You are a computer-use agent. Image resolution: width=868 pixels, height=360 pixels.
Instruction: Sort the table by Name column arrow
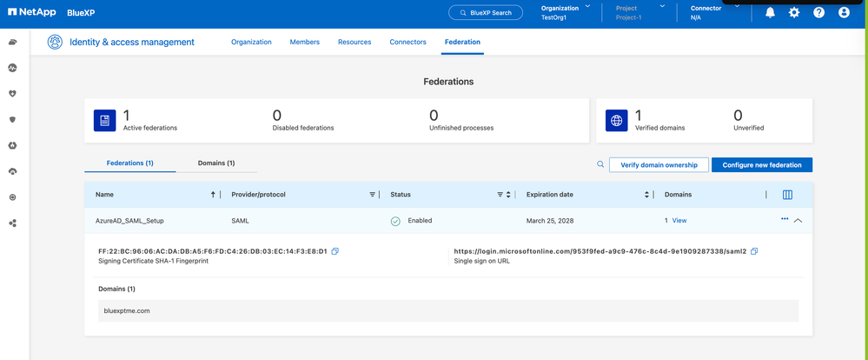pyautogui.click(x=213, y=195)
